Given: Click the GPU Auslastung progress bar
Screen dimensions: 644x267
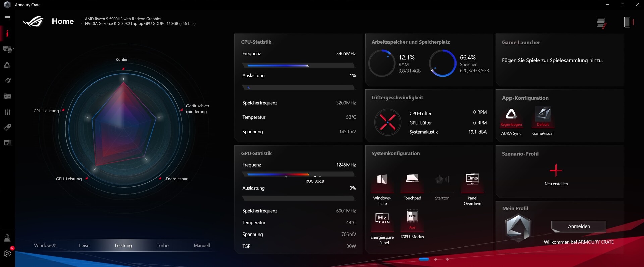Looking at the screenshot, I should point(298,198).
